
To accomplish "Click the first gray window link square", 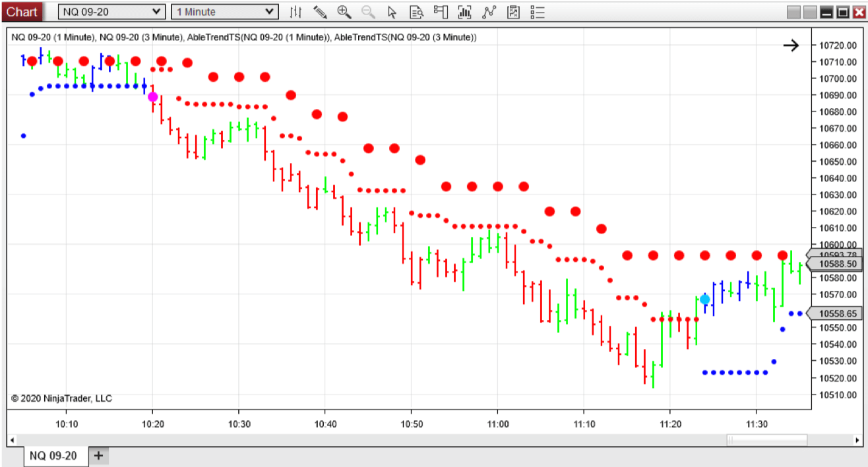I will (x=794, y=12).
